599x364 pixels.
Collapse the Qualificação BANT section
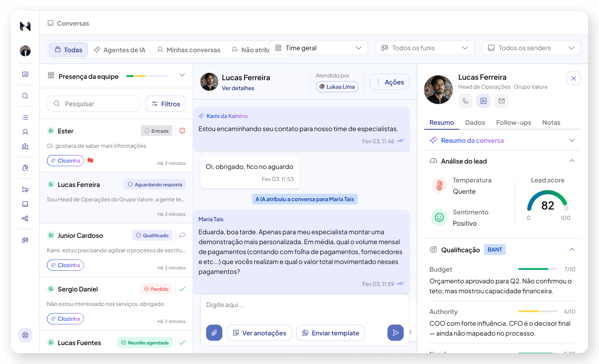pos(572,250)
